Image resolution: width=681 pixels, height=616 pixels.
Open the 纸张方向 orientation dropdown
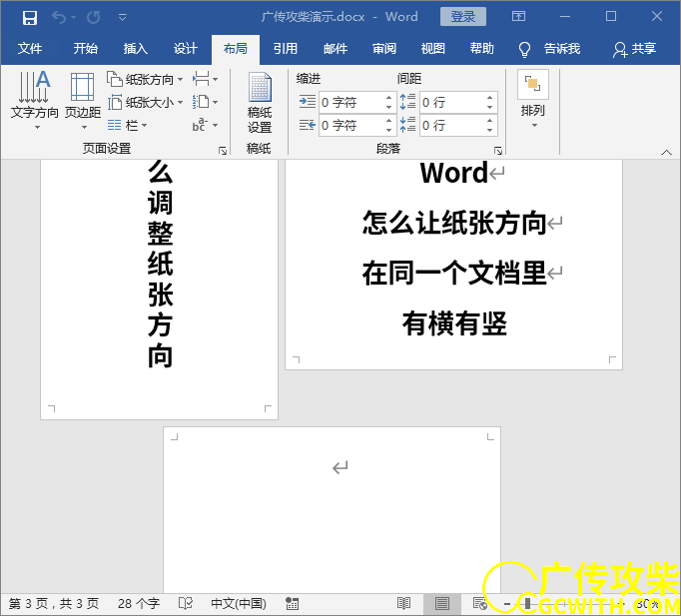coord(145,80)
